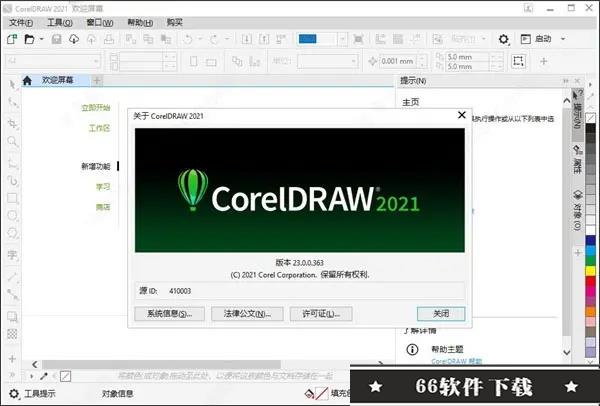600x406 pixels.
Task: Click the toolbox plus customize icon
Action: coord(12,359)
